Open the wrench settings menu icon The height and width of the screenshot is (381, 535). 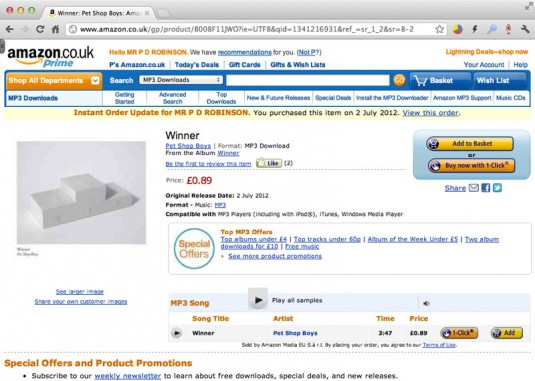(525, 29)
